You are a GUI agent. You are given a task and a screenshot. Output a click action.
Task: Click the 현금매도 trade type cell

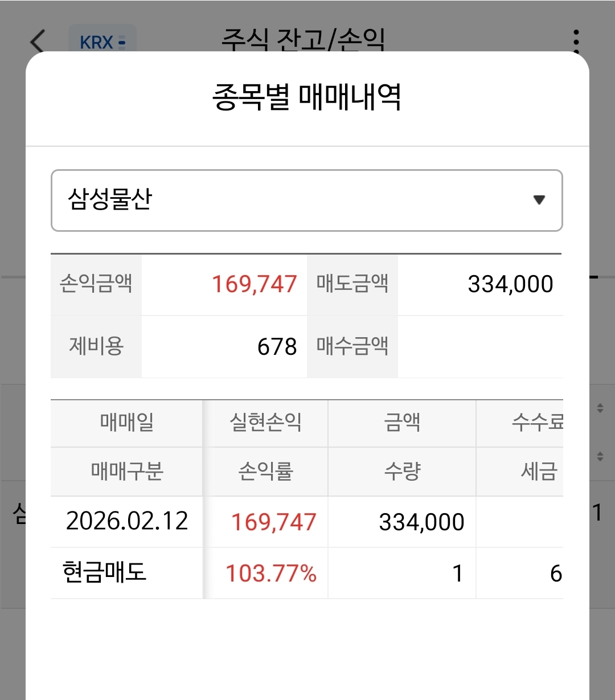(x=105, y=572)
